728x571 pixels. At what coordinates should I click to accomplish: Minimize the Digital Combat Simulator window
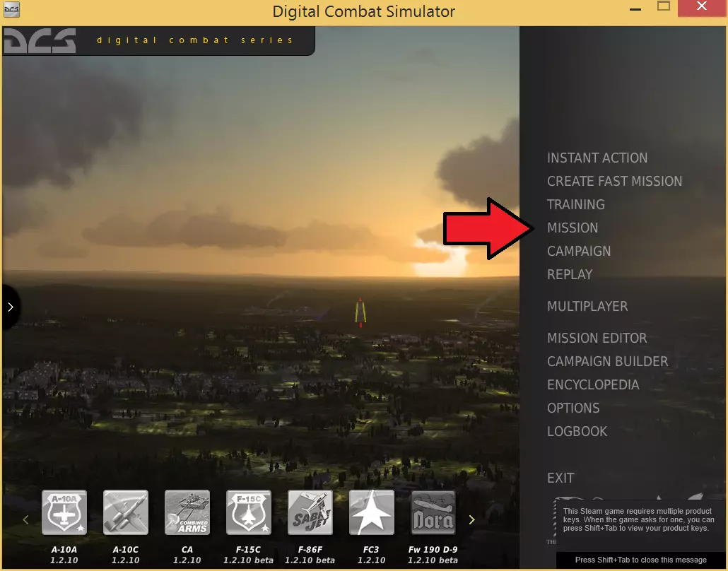(x=635, y=9)
